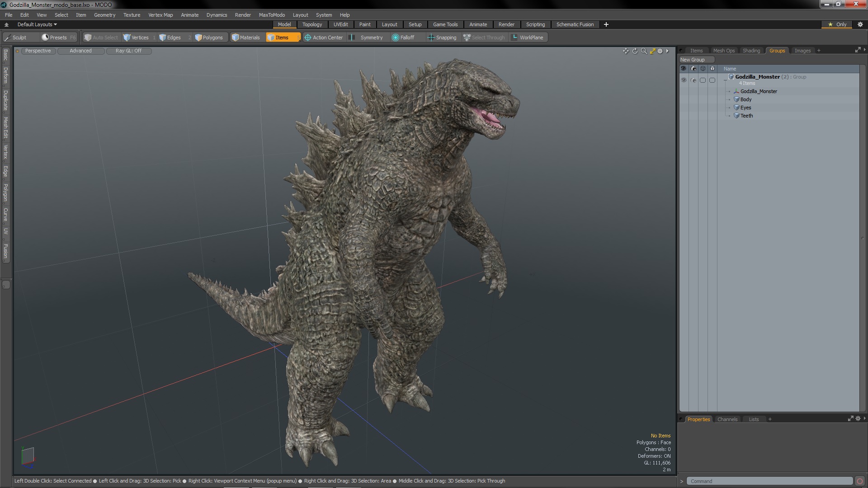
Task: Open the Perspective view type dropdown
Action: point(38,51)
